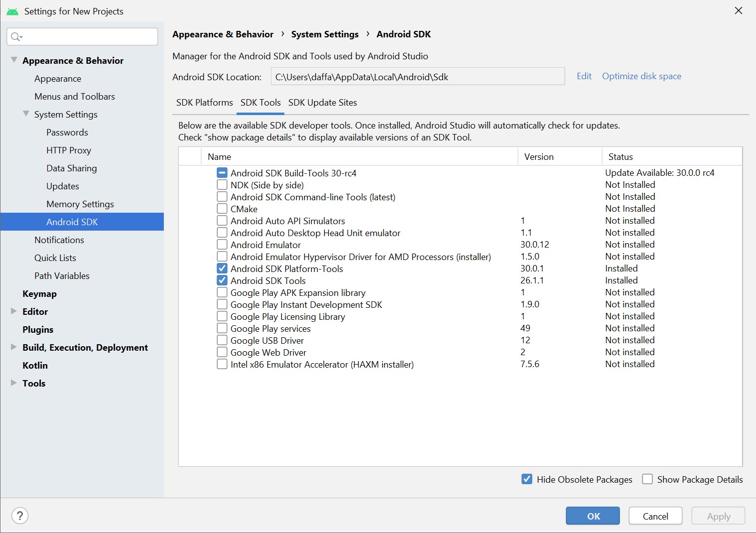Check Intel x86 Emulator Accelerator (HAXM installer)
The width and height of the screenshot is (756, 533).
[x=222, y=364]
